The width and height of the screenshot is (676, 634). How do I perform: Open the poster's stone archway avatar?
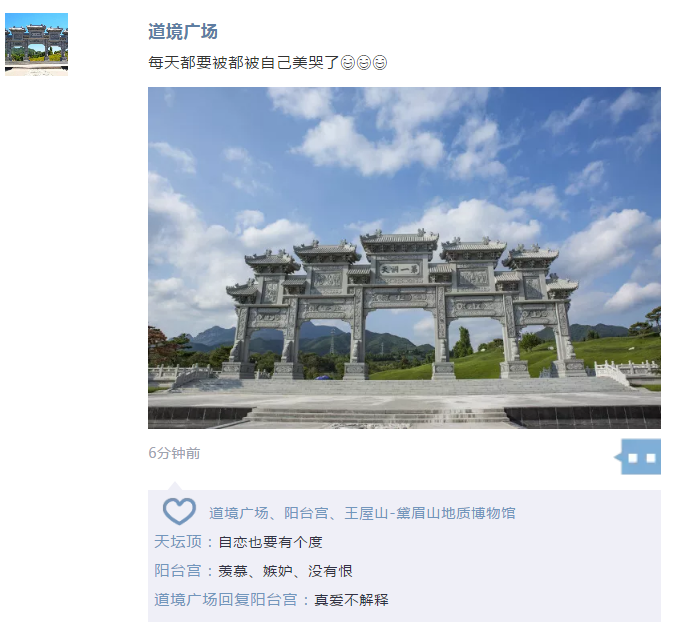[x=37, y=44]
